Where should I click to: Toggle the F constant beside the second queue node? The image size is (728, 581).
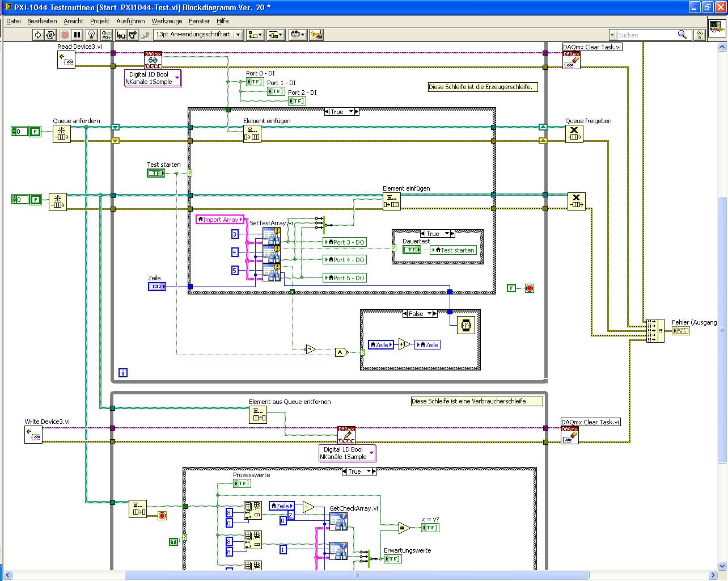point(35,200)
